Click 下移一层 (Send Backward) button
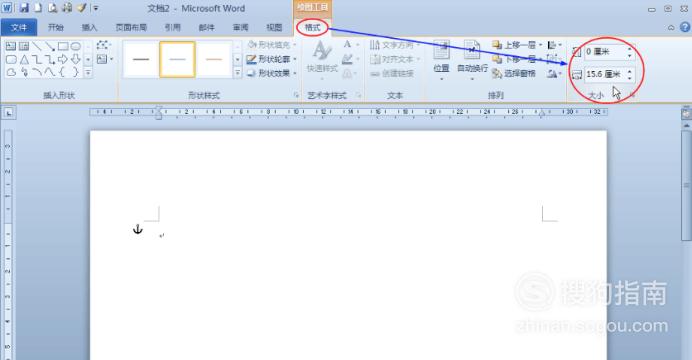This screenshot has height=360, width=692. (517, 59)
